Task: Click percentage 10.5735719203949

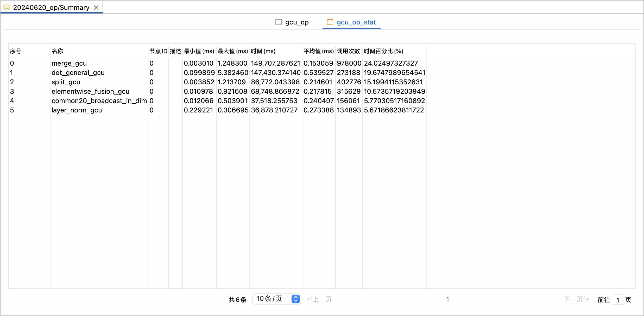Action: pyautogui.click(x=395, y=91)
